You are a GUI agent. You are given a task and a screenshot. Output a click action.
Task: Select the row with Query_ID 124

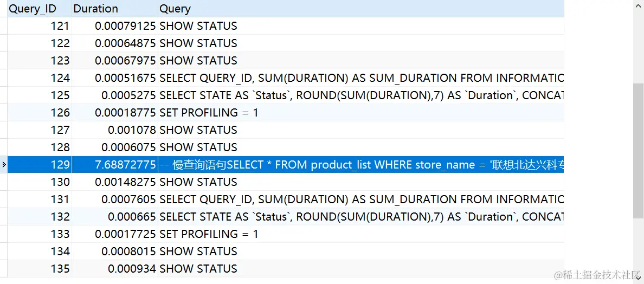coord(286,78)
